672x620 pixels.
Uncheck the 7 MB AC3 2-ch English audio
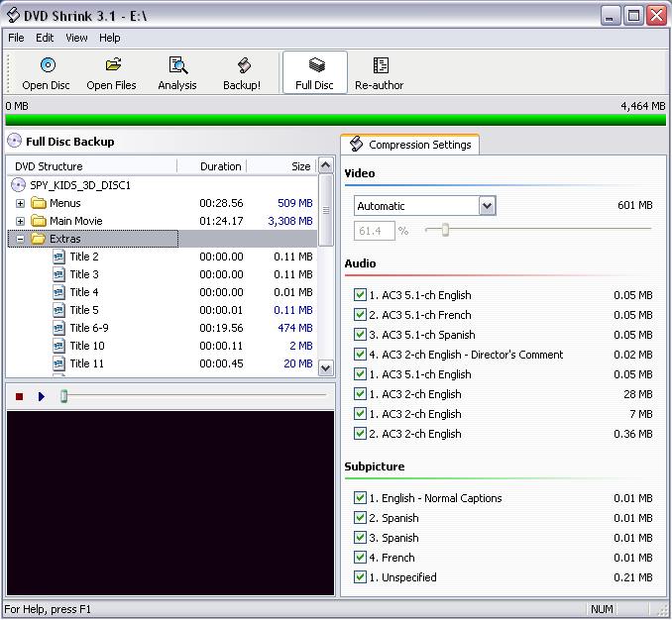tap(360, 414)
